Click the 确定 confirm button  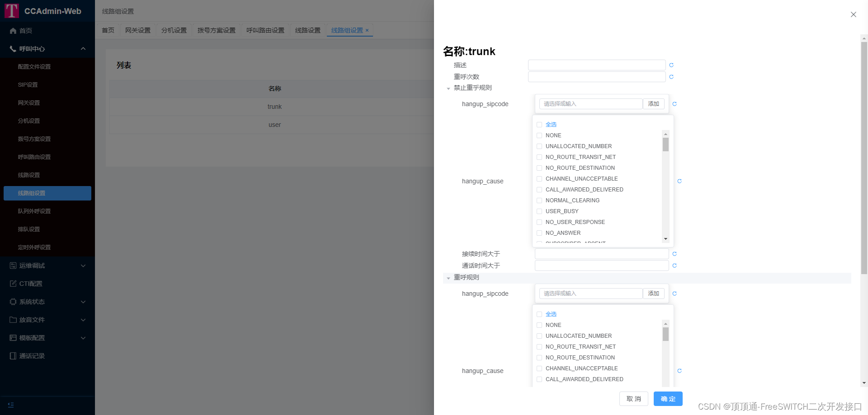[668, 399]
